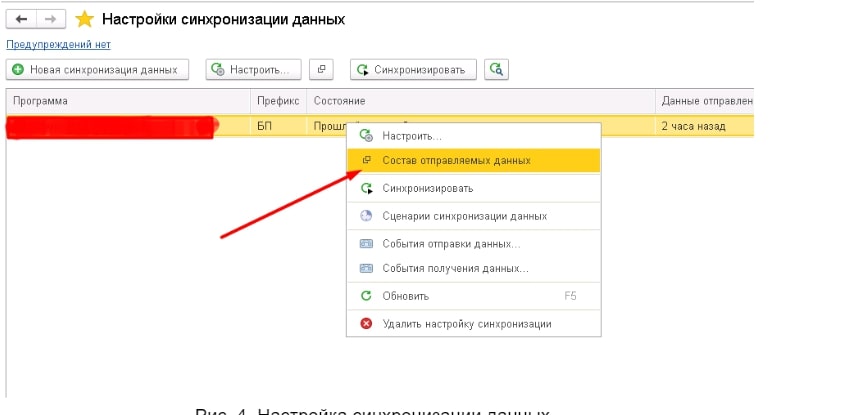Choose Синхронизировать in the context menu
The height and width of the screenshot is (415, 862).
tap(428, 188)
